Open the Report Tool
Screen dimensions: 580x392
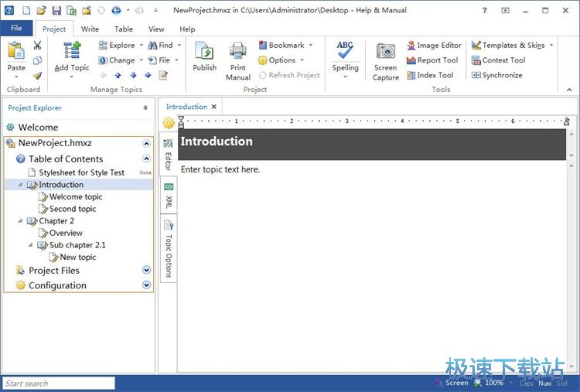[x=432, y=60]
